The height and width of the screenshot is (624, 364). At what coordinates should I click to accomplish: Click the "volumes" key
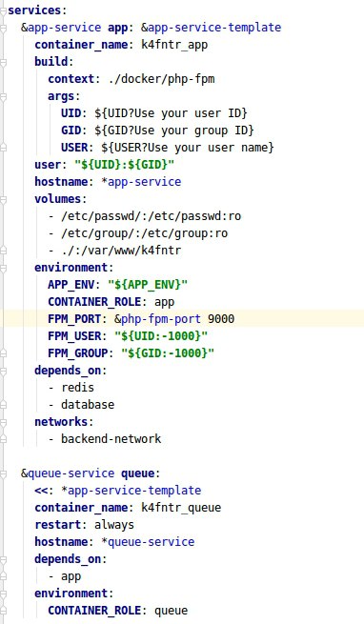(58, 198)
